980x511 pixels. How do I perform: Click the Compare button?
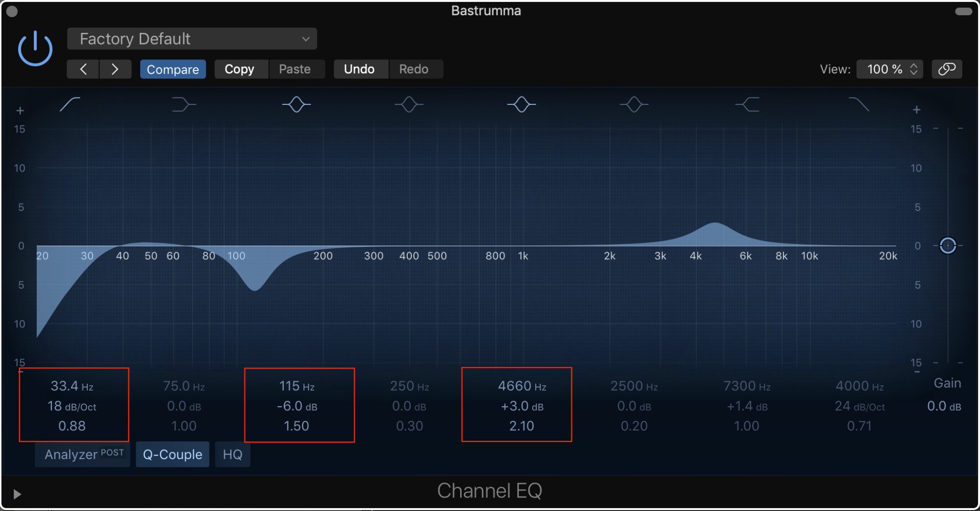pyautogui.click(x=172, y=69)
